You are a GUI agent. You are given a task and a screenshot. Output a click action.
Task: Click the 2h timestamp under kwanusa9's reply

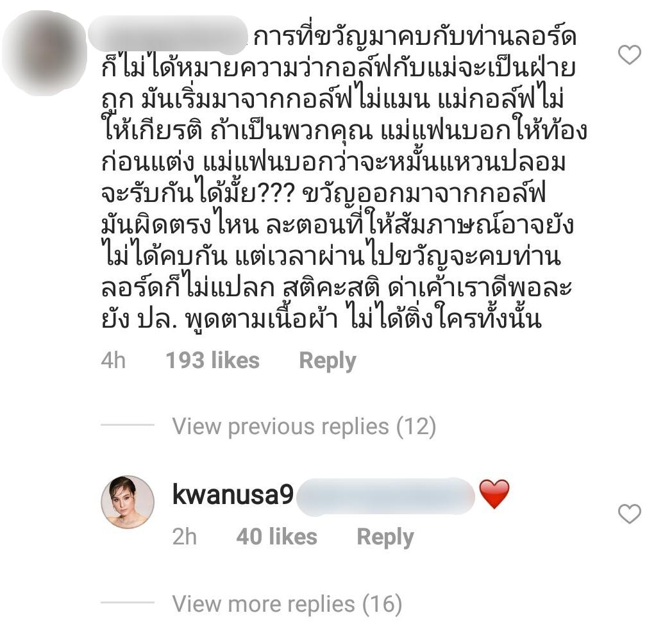184,537
